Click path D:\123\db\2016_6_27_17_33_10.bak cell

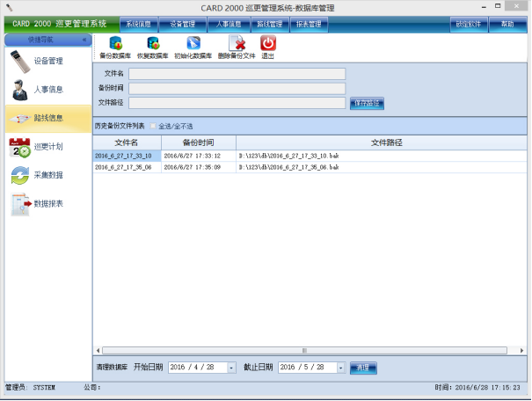point(382,156)
